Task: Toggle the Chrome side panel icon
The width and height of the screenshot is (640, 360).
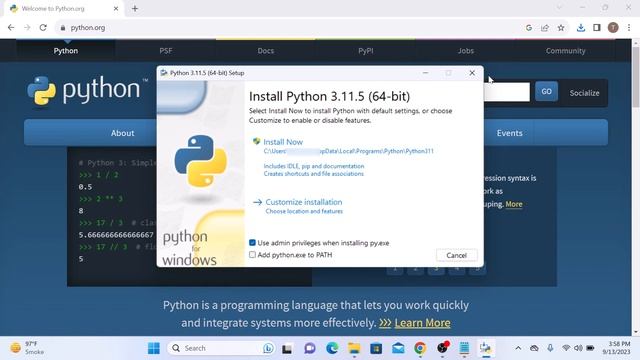Action: click(597, 28)
